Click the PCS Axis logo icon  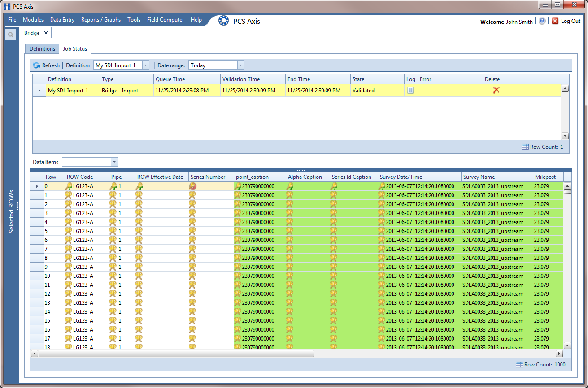223,21
